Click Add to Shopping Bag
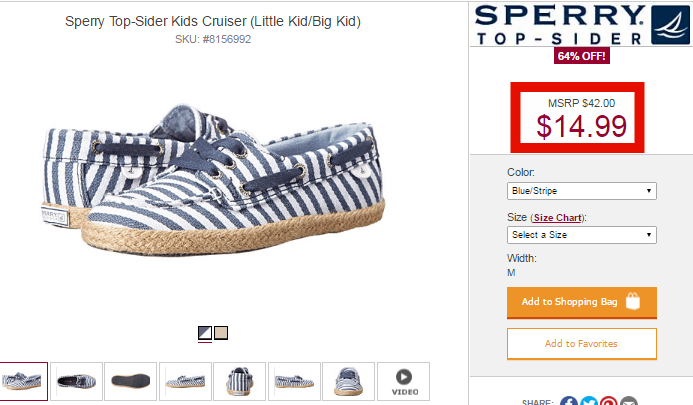The image size is (693, 405). (582, 303)
